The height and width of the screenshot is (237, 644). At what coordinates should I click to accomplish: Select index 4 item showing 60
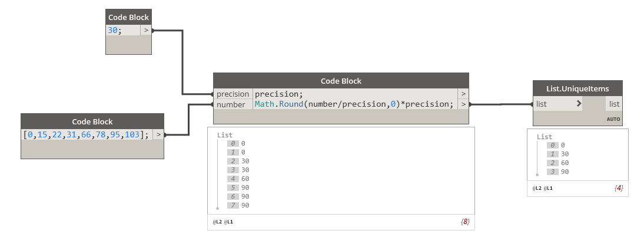(x=238, y=179)
